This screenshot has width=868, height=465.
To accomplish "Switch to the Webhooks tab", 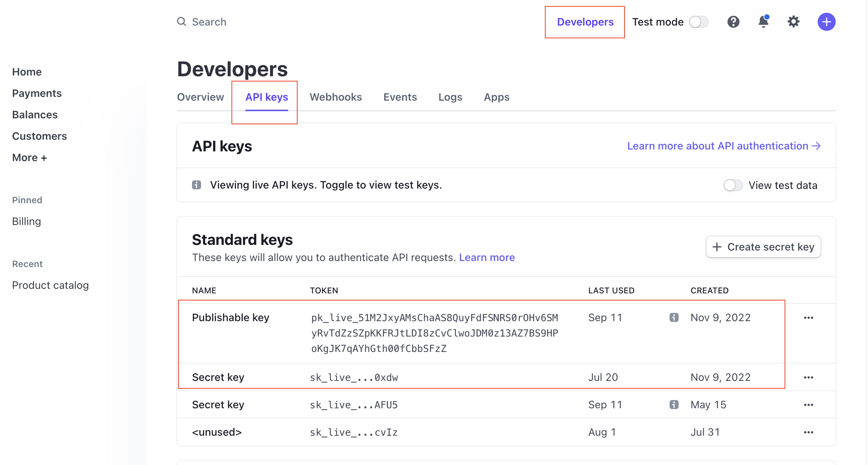I will [x=336, y=97].
